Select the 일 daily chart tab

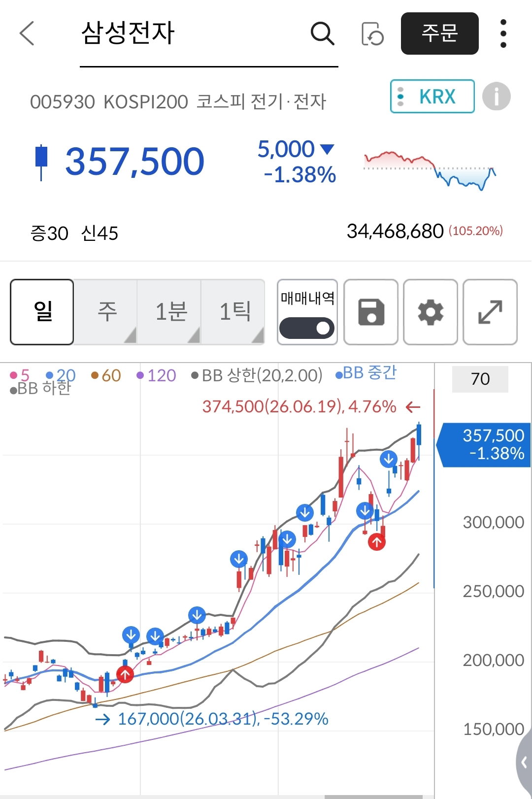(42, 312)
